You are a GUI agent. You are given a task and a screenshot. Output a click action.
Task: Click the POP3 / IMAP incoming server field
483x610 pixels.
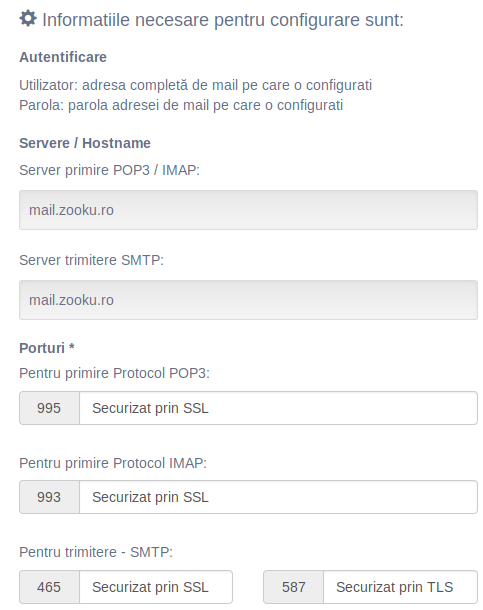point(248,210)
